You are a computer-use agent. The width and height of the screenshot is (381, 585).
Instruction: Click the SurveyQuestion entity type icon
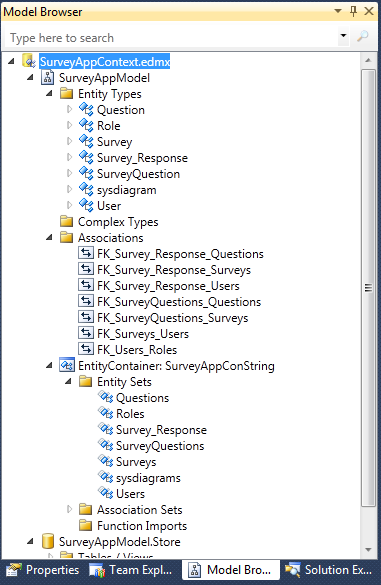click(86, 174)
